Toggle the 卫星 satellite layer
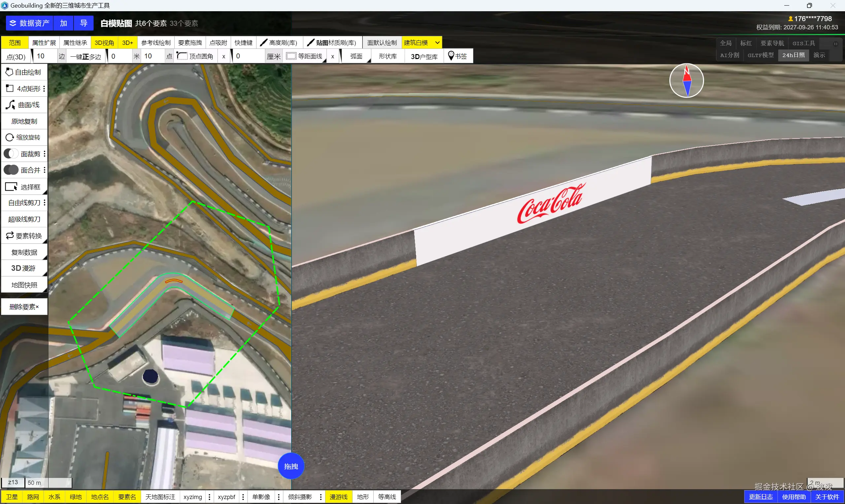This screenshot has height=504, width=845. tap(12, 497)
